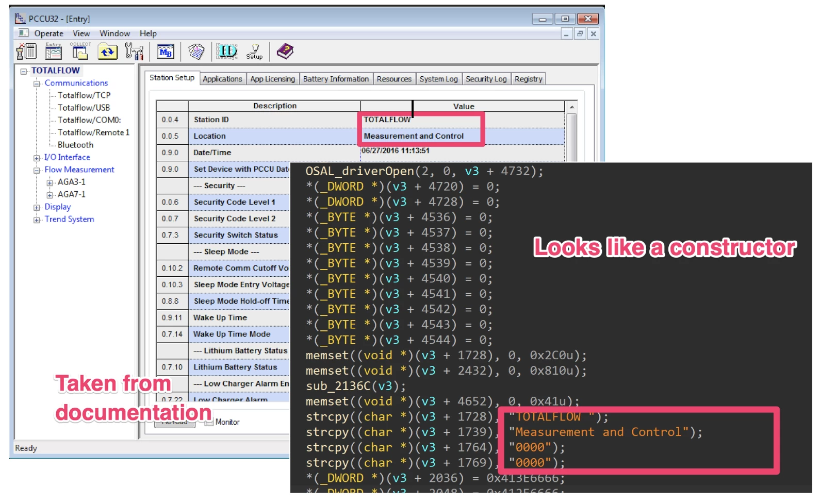Expand the AGA7-1 tree node
This screenshot has height=504, width=820.
50,195
